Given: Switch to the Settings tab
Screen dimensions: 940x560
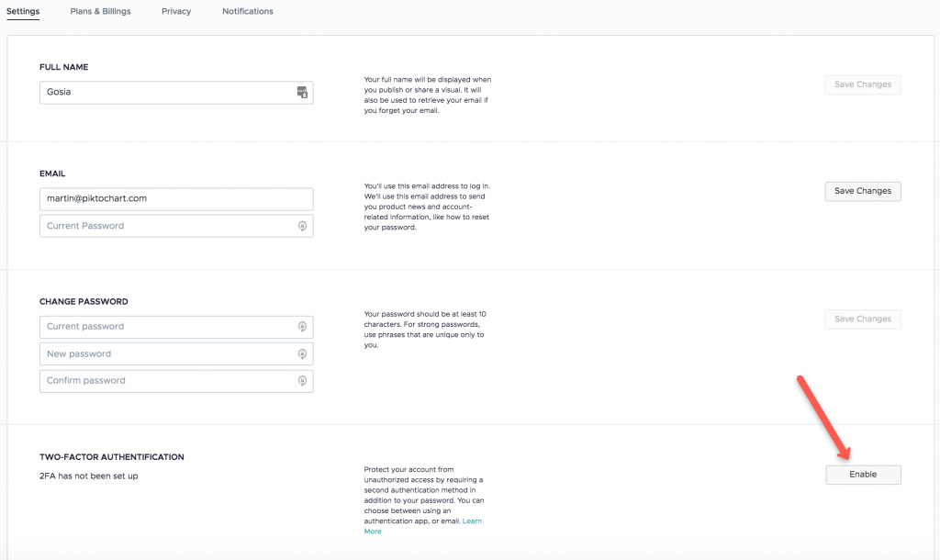Looking at the screenshot, I should (x=23, y=11).
